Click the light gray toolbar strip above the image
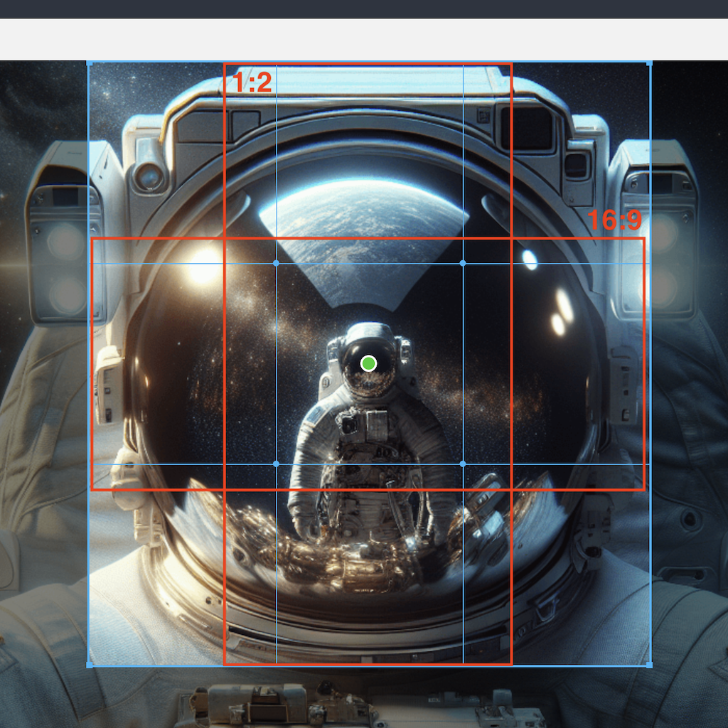Screen dimensions: 728x728 click(x=364, y=39)
